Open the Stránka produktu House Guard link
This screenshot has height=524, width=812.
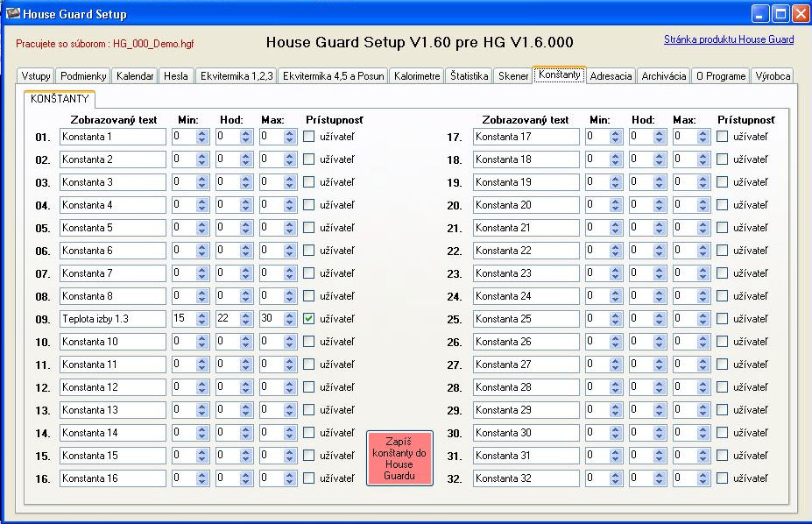[x=729, y=39]
